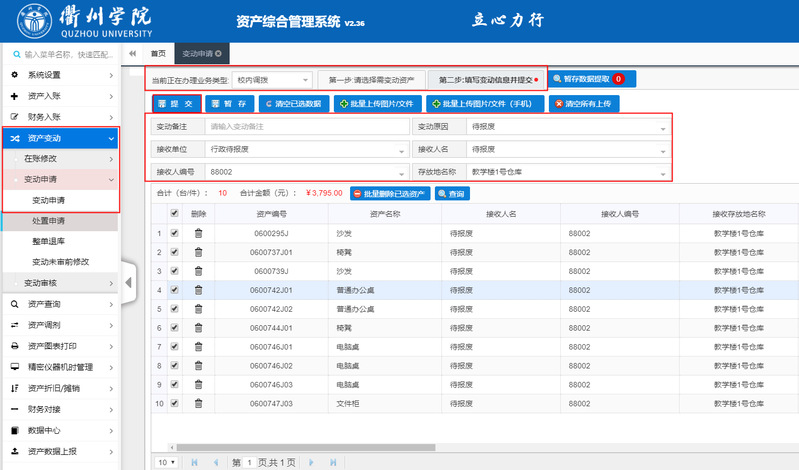The image size is (799, 470).
Task: Uncheck checkbox for row 1 沙发
Action: 174,233
